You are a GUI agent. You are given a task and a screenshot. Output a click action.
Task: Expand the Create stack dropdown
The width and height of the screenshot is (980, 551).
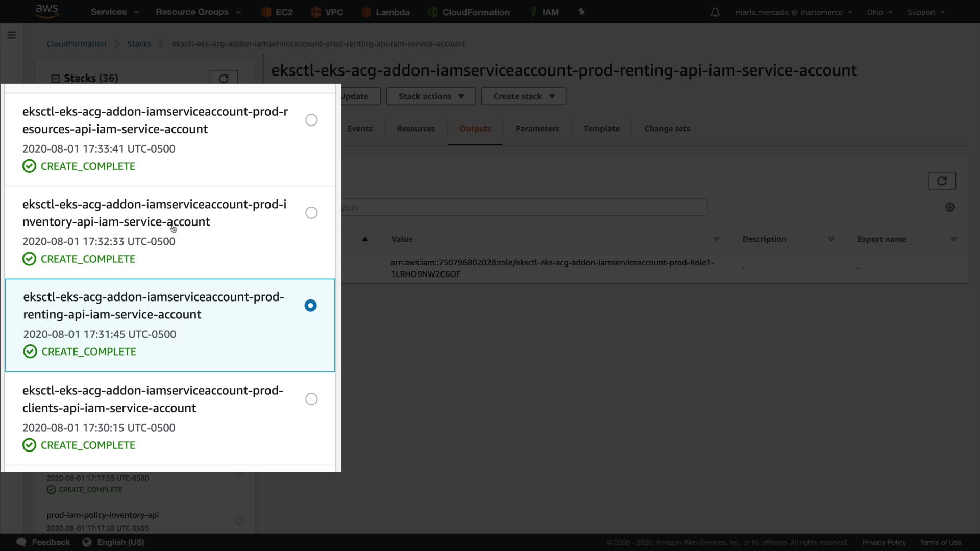[x=523, y=96]
